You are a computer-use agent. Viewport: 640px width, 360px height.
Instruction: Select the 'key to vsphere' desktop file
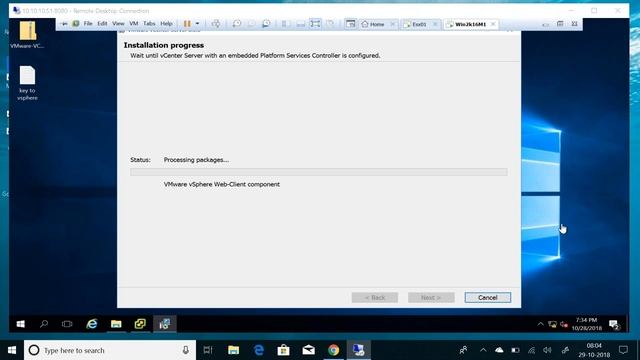point(27,83)
